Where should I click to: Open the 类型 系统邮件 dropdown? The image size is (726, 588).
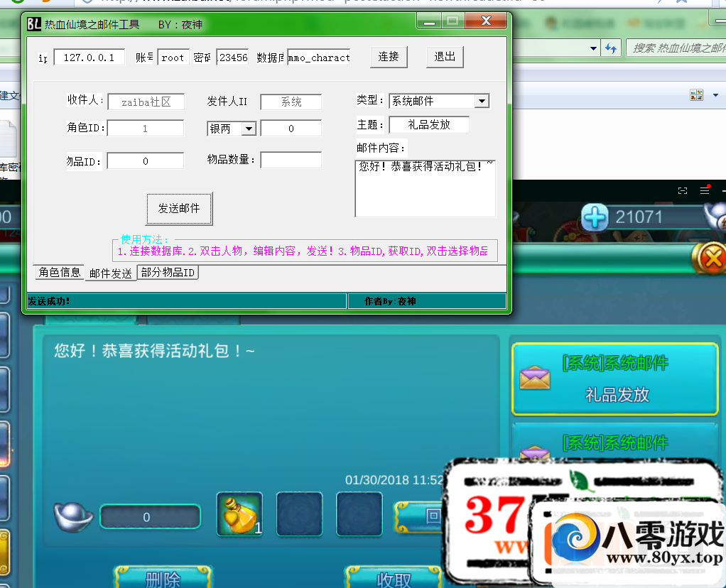point(482,101)
